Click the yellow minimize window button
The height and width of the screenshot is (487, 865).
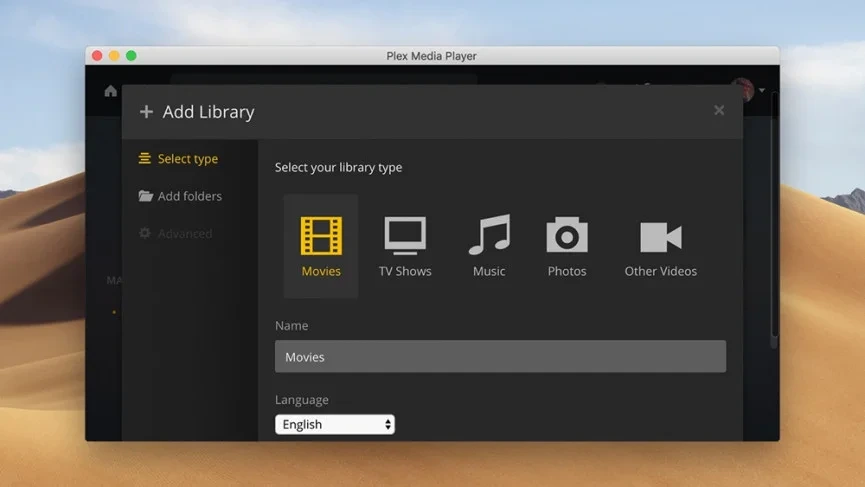(114, 56)
